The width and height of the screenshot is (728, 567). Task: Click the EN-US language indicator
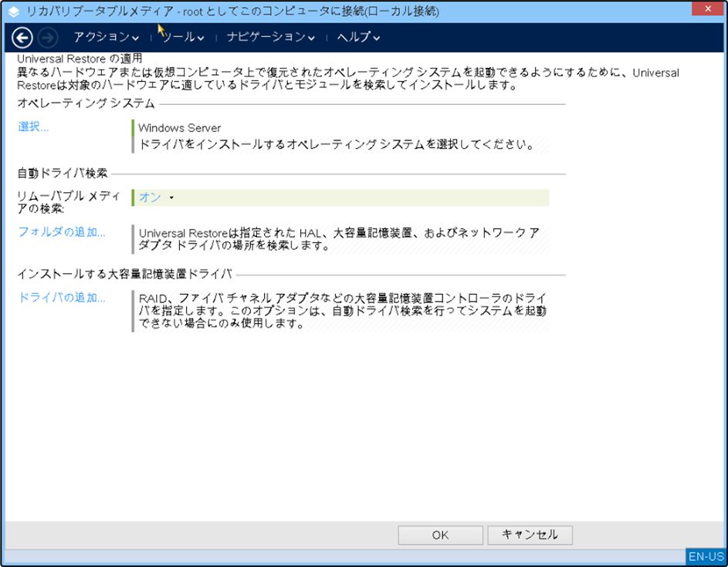[706, 556]
